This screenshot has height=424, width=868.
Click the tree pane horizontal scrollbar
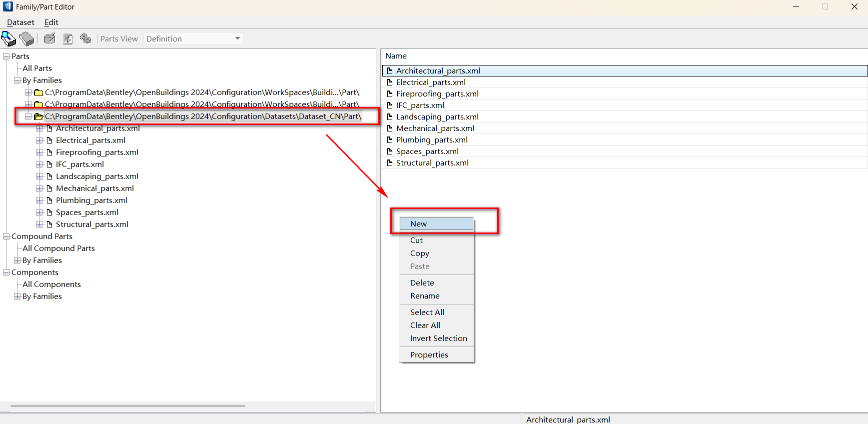tap(128, 406)
